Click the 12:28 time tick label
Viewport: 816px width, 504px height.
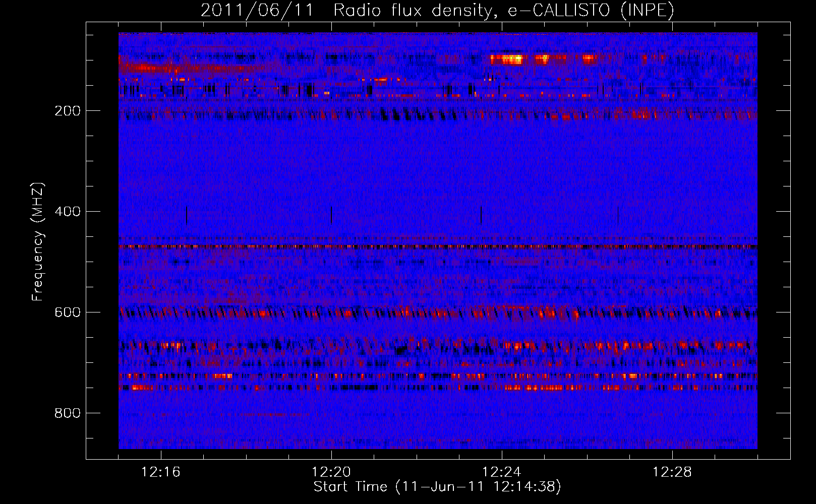point(672,472)
